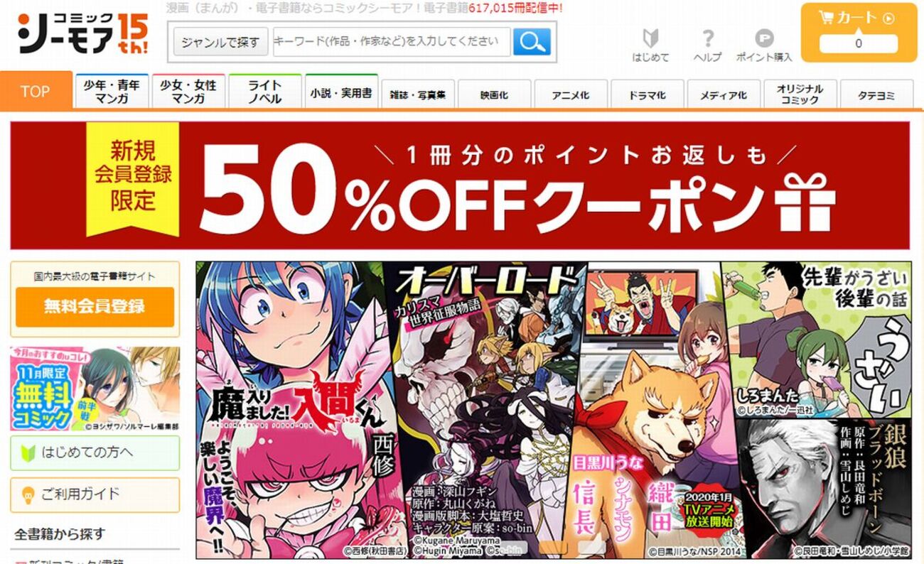
Task: Click the lightbulb ご利用ガイド icon
Action: click(29, 494)
